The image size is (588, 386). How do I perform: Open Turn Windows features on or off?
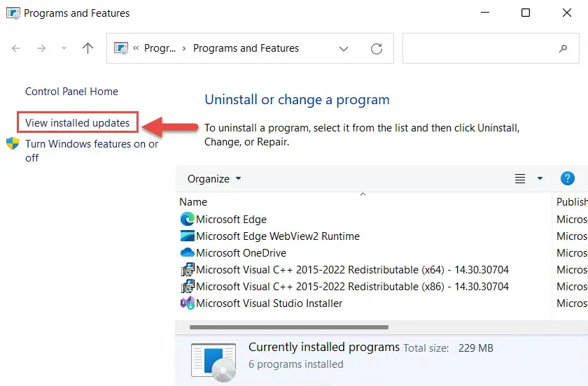tap(92, 150)
